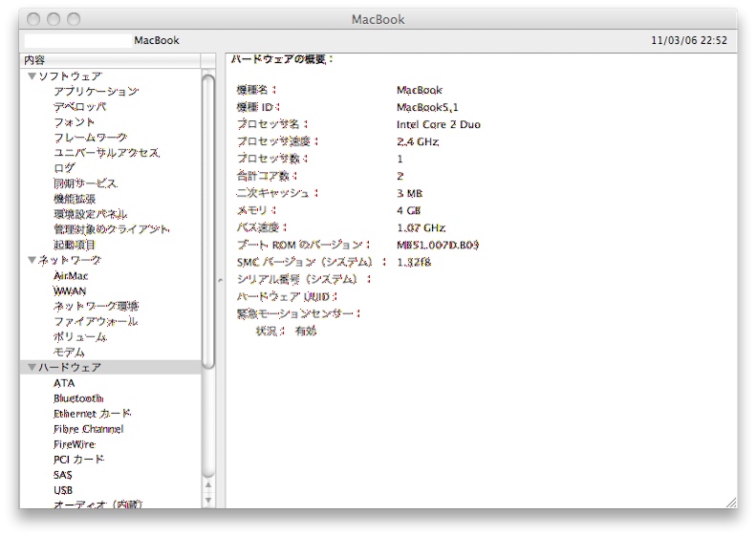Image resolution: width=756 pixels, height=537 pixels.
Task: Zoom the MacBook window
Action: point(74,19)
